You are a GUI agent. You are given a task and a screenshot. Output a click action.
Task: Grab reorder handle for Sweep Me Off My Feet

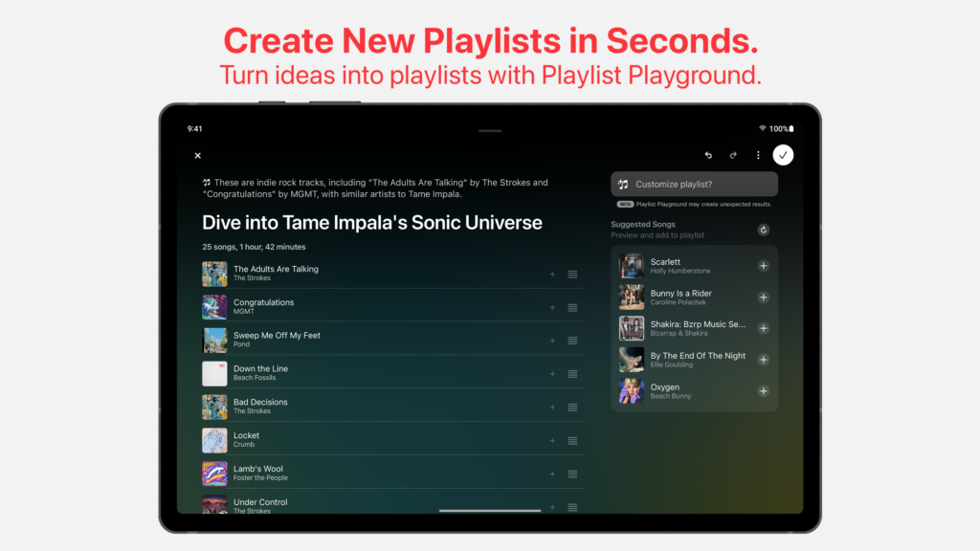pos(572,341)
